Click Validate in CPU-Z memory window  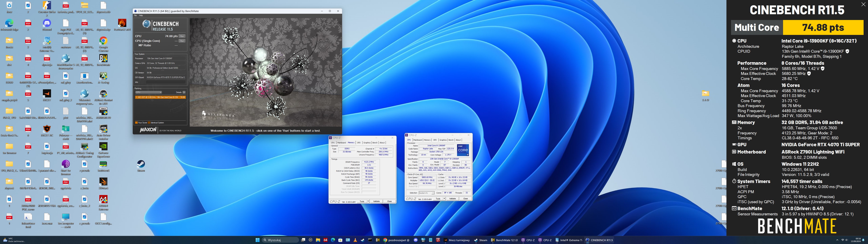(376, 201)
